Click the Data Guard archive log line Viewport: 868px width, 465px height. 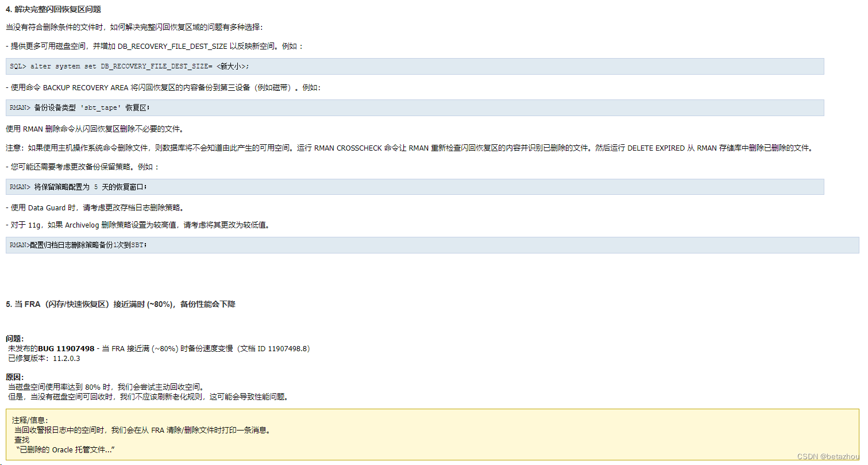(97, 207)
